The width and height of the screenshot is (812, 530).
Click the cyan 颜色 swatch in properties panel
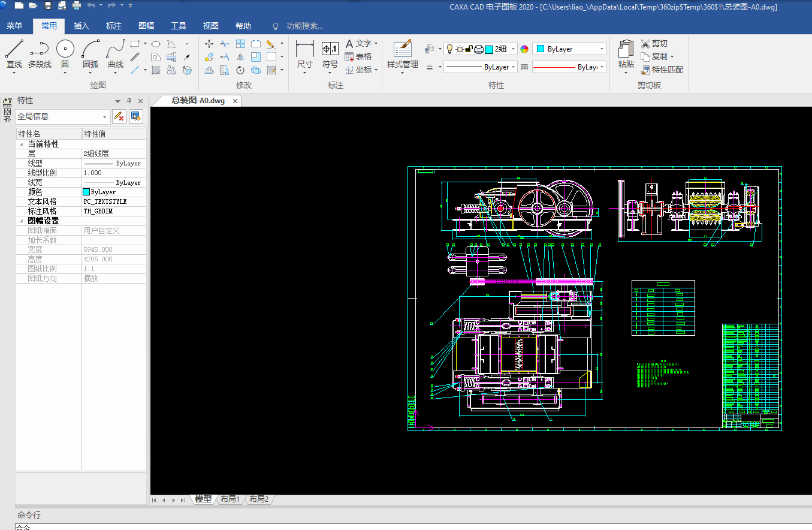tap(86, 192)
